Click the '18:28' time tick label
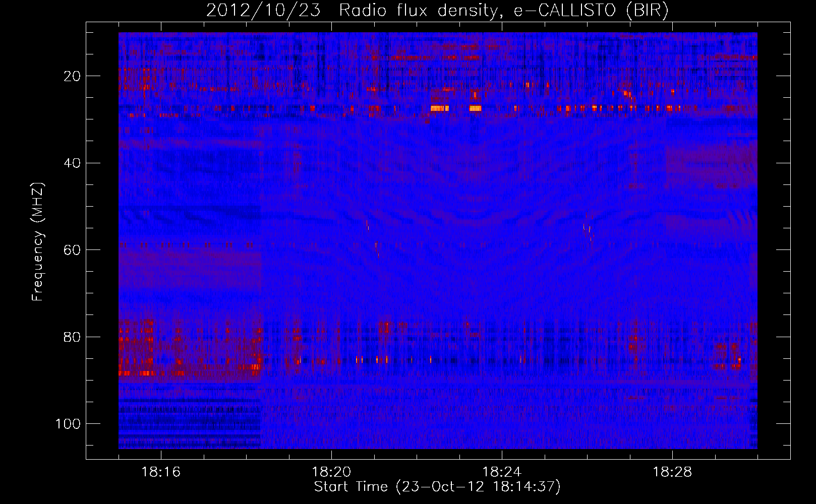 click(672, 472)
